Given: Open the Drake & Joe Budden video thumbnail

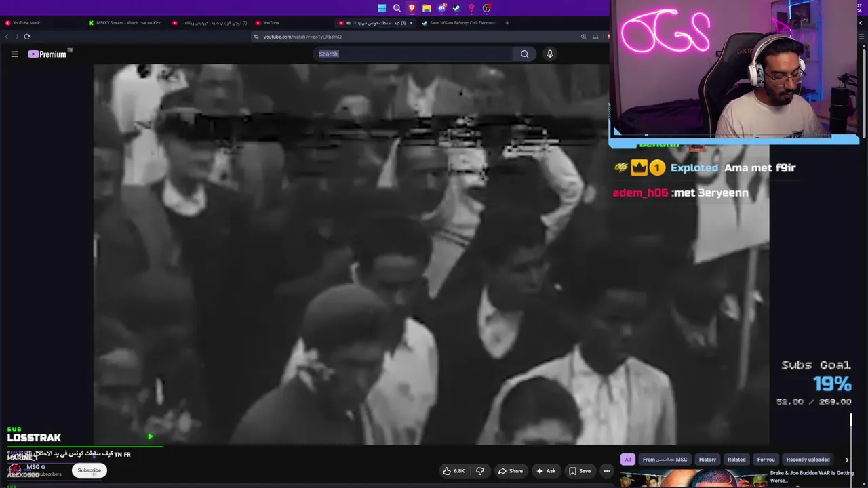Looking at the screenshot, I should (693, 479).
